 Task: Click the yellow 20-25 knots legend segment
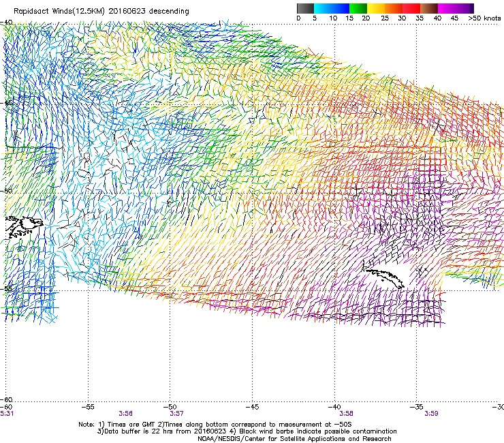[x=376, y=8]
